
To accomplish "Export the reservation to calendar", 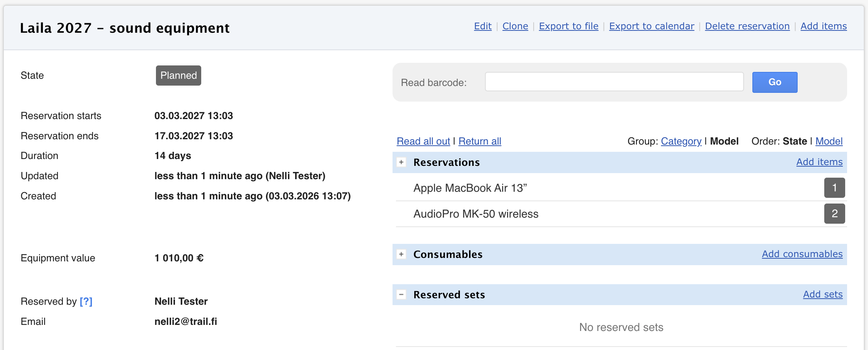I will (651, 26).
